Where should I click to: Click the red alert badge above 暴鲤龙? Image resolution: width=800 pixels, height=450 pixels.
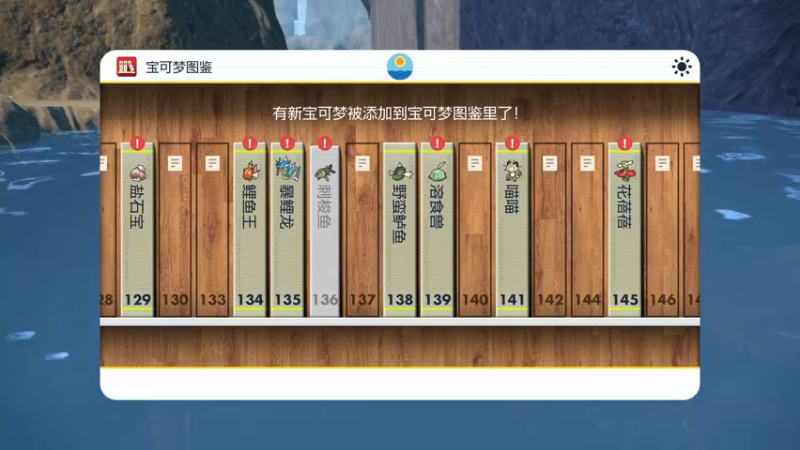click(x=287, y=143)
